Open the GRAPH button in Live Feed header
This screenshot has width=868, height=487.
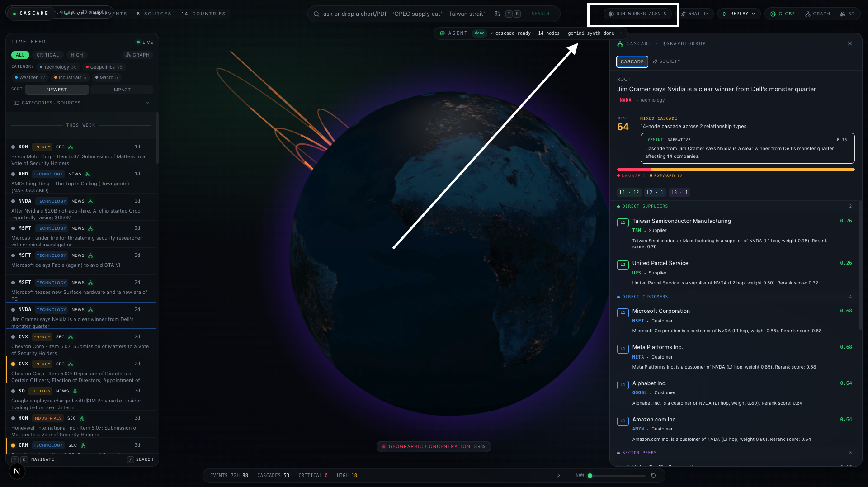[x=138, y=55]
